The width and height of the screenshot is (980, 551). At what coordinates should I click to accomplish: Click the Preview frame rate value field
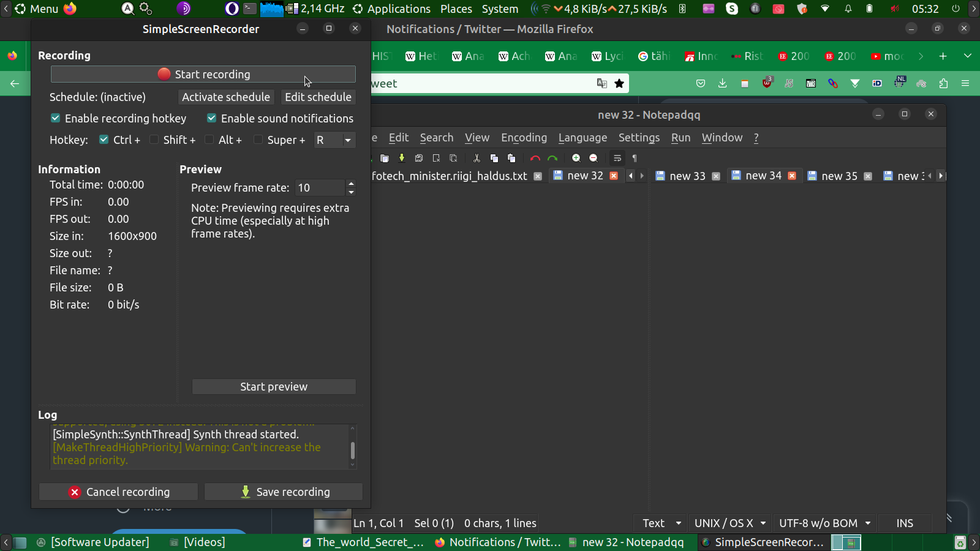(x=320, y=188)
